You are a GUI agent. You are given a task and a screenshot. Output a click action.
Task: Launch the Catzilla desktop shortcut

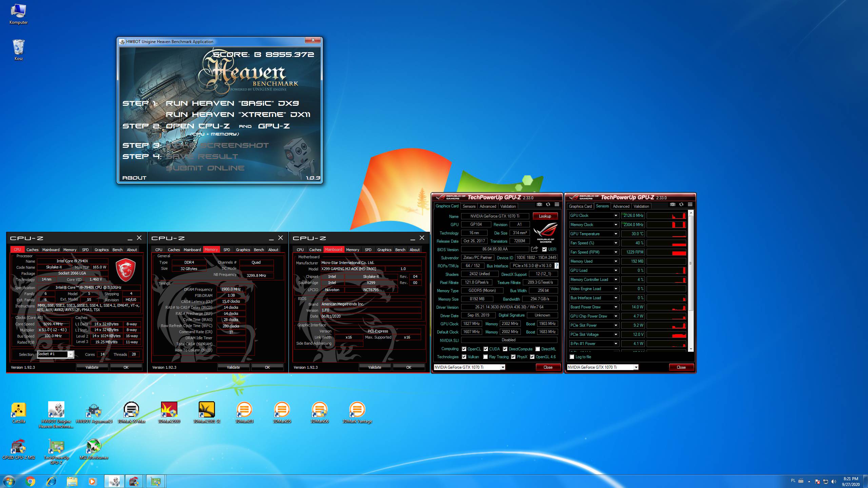tap(18, 412)
